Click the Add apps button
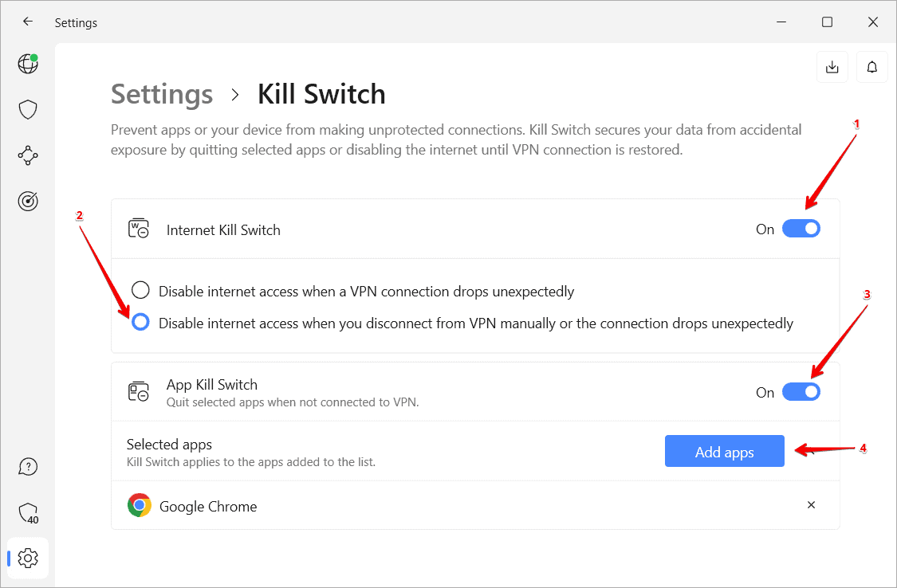The height and width of the screenshot is (588, 897). pyautogui.click(x=724, y=452)
